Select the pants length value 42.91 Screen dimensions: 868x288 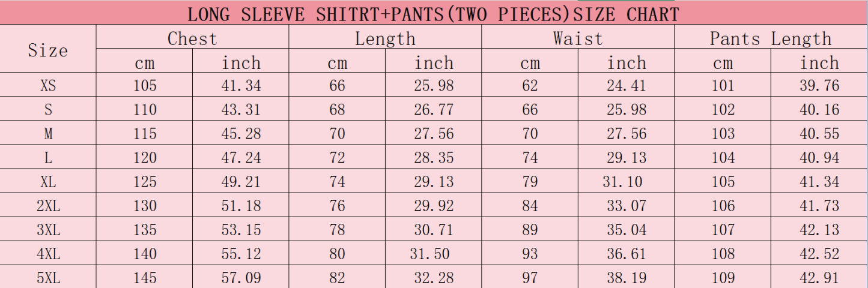[x=819, y=277]
